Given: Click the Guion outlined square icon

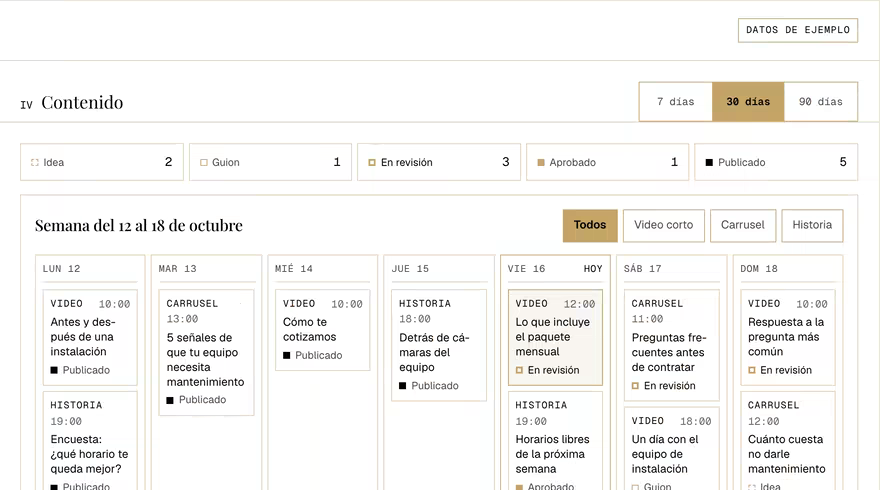Looking at the screenshot, I should [x=204, y=163].
